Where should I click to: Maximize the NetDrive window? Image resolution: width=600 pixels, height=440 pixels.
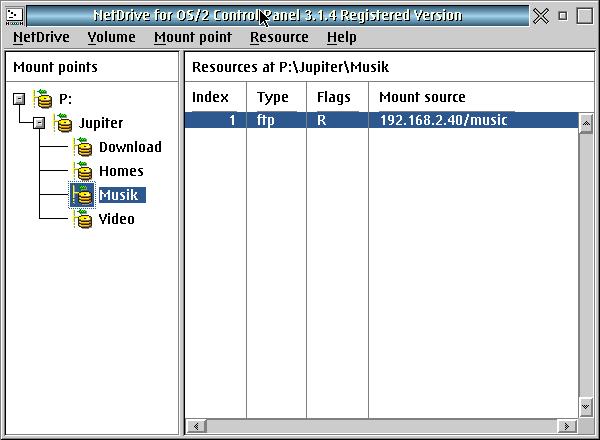(x=585, y=16)
